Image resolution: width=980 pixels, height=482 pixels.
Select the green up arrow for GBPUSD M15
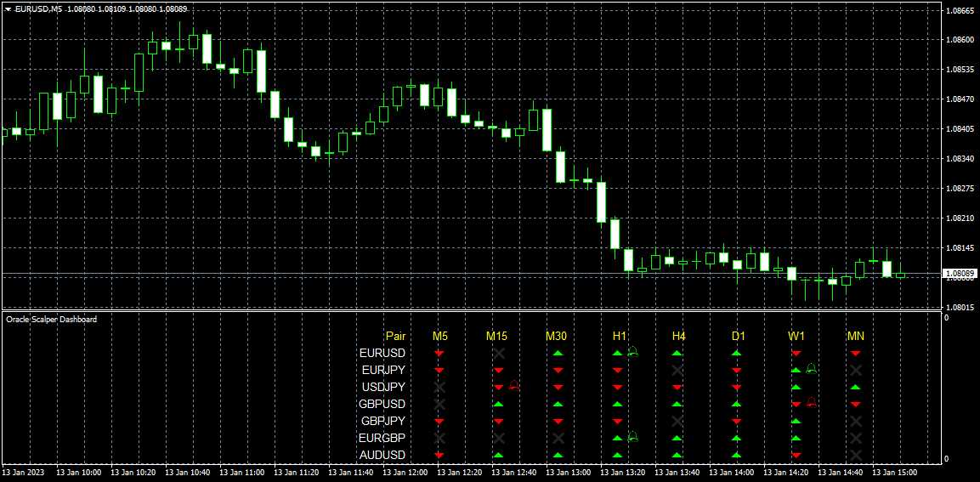(499, 404)
